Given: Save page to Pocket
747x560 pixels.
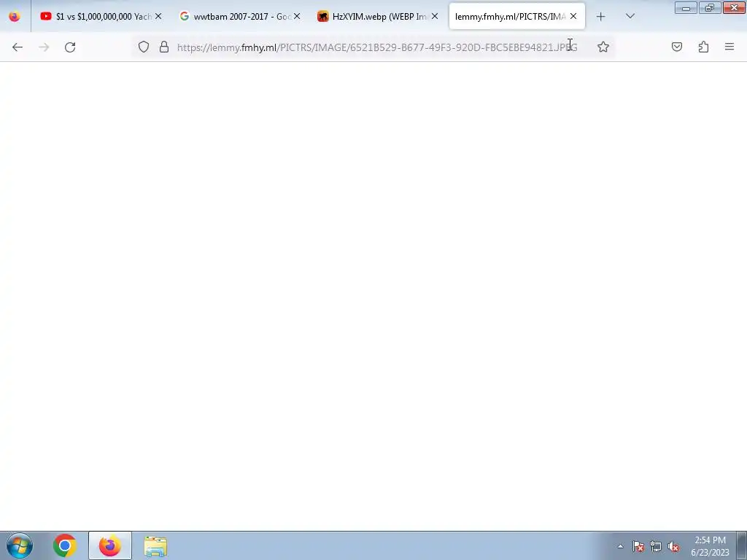Looking at the screenshot, I should pos(677,47).
